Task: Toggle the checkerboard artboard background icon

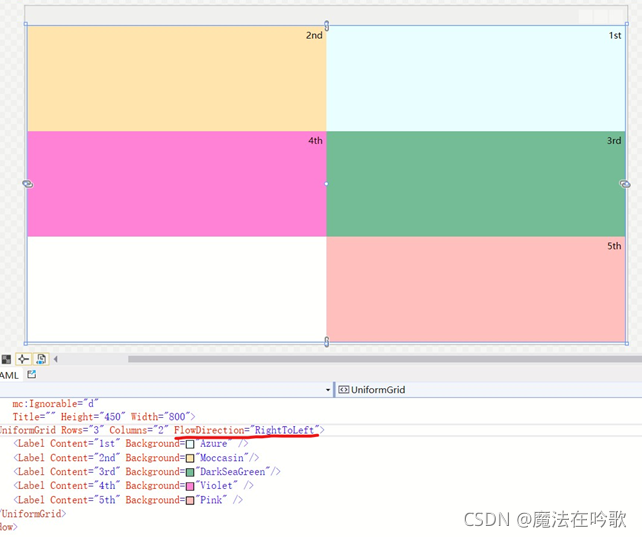Action: [x=6, y=359]
